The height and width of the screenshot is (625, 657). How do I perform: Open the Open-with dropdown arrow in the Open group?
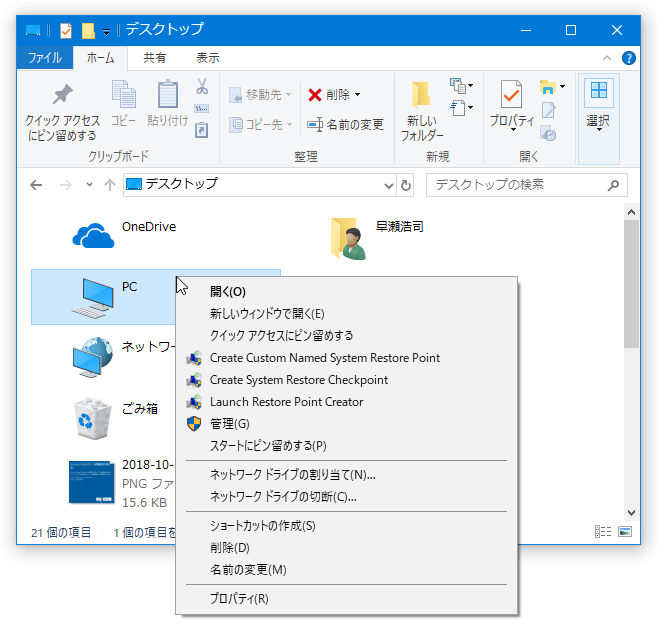click(x=562, y=87)
